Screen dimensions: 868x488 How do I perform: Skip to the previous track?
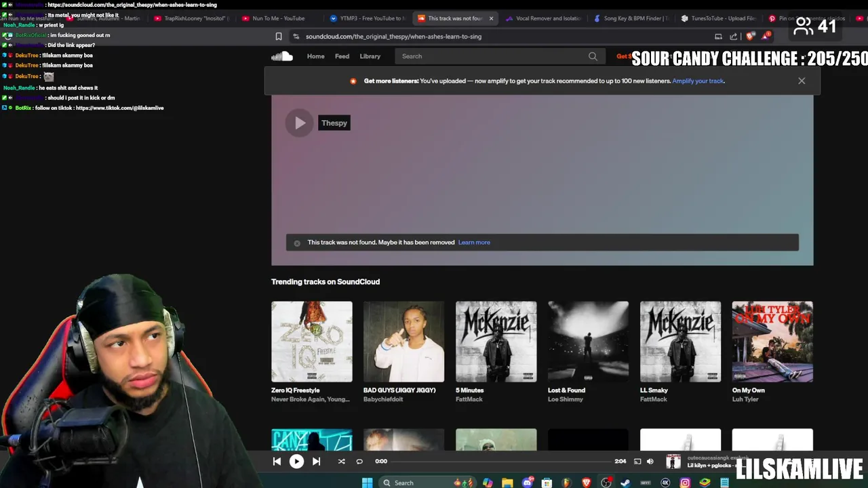pyautogui.click(x=277, y=462)
